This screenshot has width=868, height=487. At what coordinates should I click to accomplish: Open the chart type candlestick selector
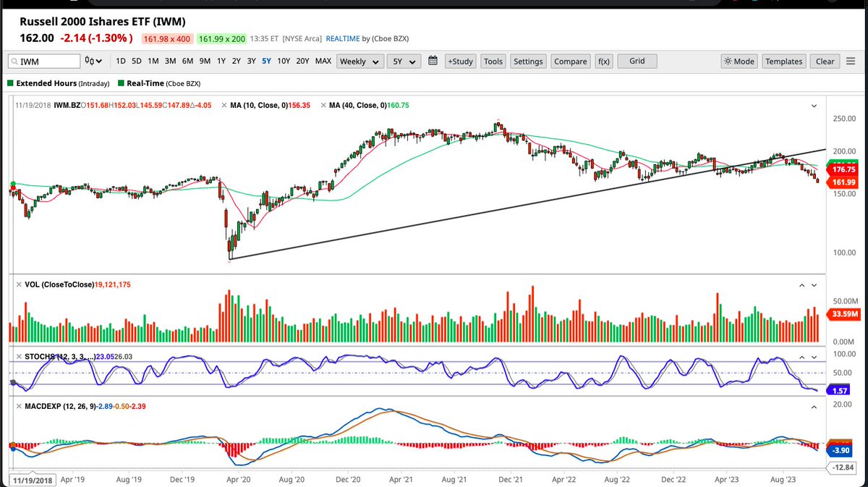pos(93,62)
